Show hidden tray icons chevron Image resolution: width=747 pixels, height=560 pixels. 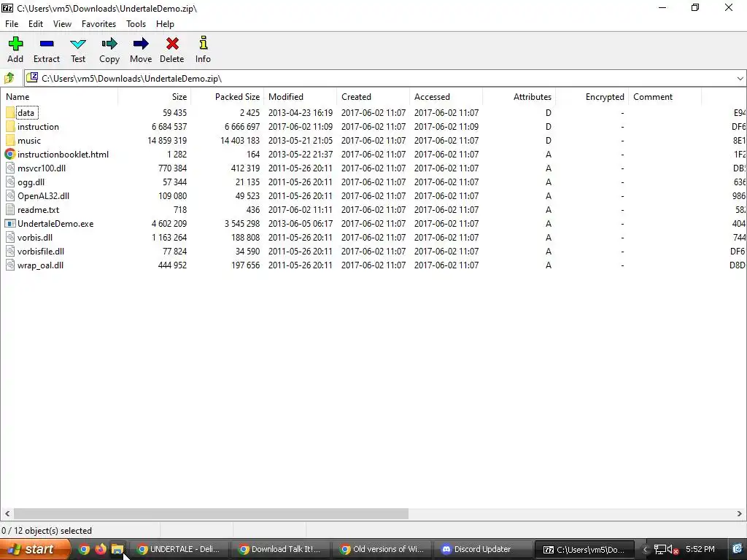coord(646,550)
